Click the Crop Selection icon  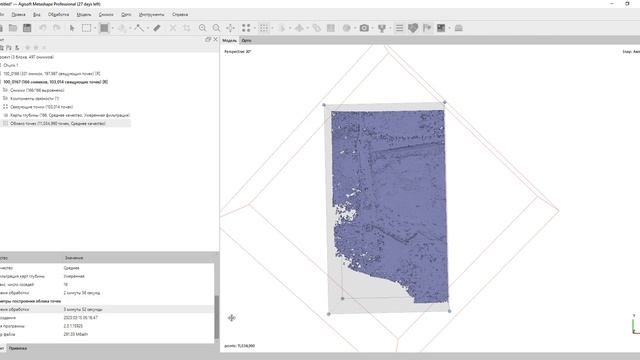click(187, 28)
